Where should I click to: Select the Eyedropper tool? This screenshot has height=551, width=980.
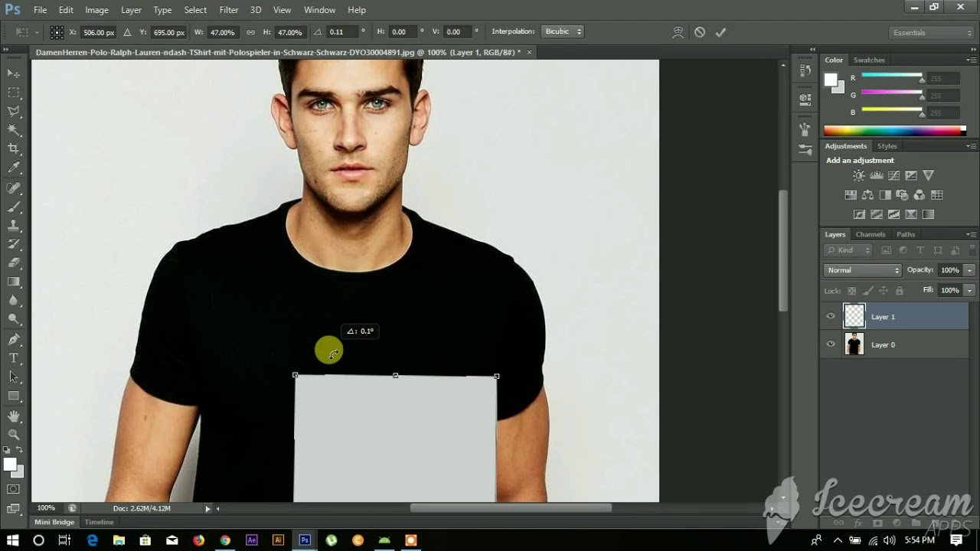click(14, 168)
